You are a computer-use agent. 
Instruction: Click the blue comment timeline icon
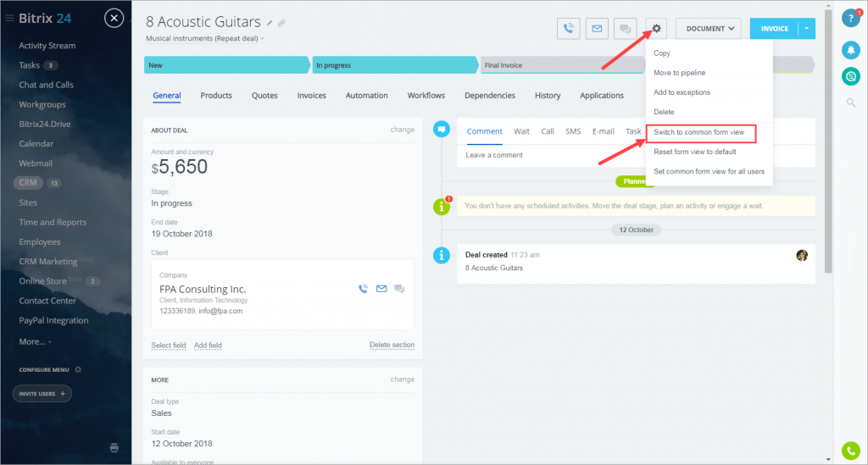coord(441,130)
